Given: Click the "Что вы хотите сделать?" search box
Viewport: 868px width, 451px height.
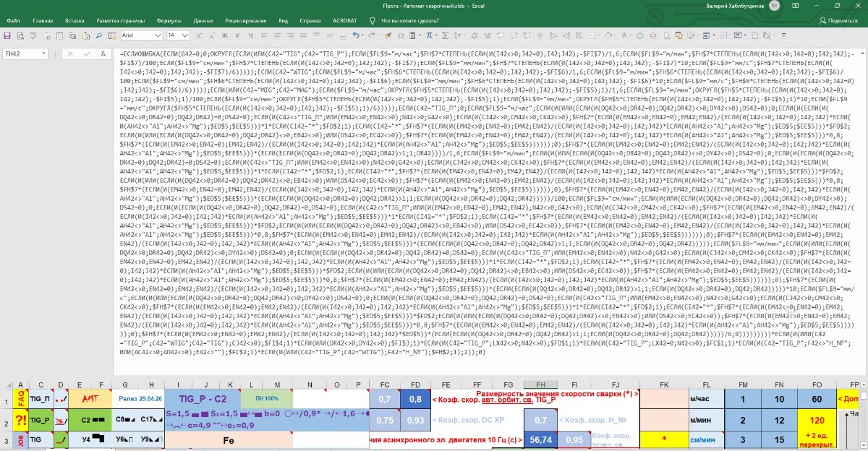Looking at the screenshot, I should tap(409, 21).
